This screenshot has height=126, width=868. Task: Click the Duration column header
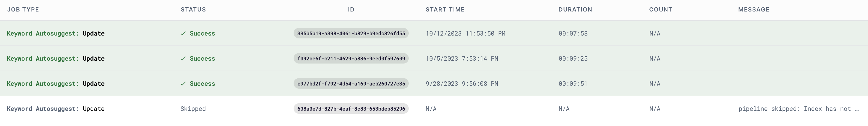(575, 9)
